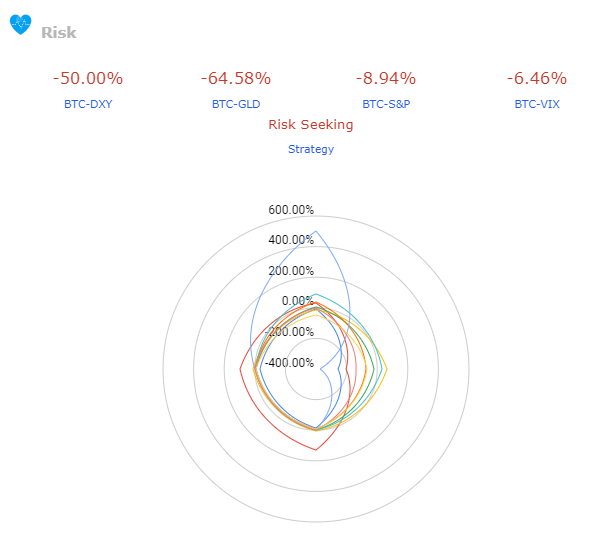The image size is (616, 543).
Task: Open the BTC-GLD link
Action: point(236,104)
